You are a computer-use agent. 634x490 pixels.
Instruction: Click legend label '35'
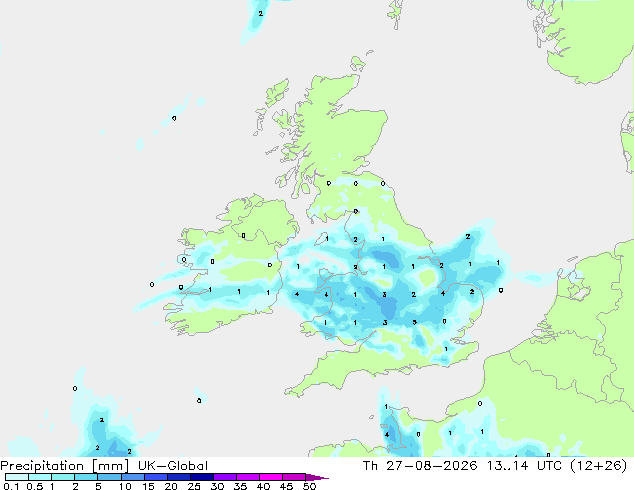pos(240,486)
